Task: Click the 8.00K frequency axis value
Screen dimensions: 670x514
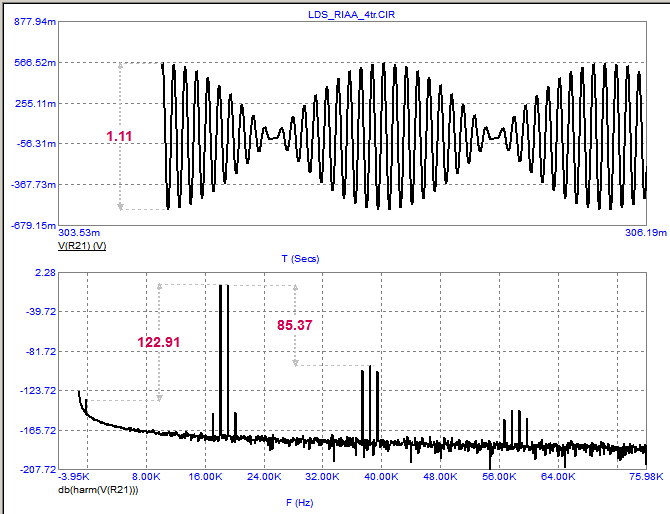Action: click(x=147, y=476)
